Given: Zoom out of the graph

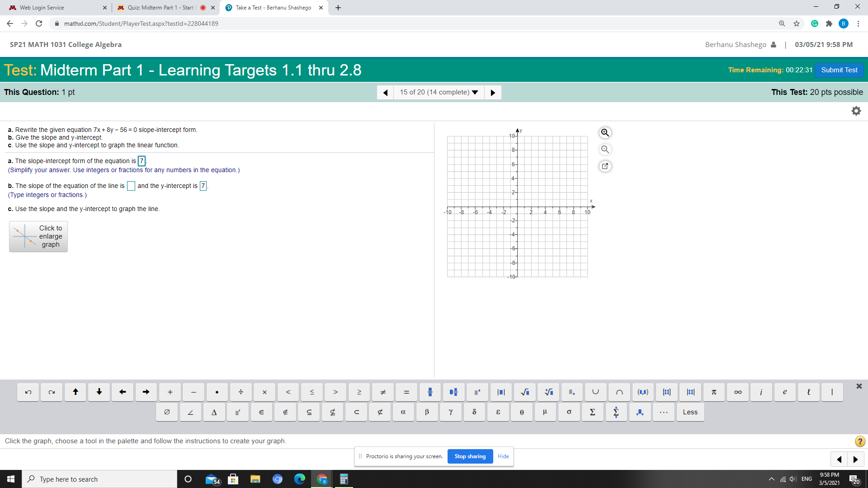Looking at the screenshot, I should 605,150.
